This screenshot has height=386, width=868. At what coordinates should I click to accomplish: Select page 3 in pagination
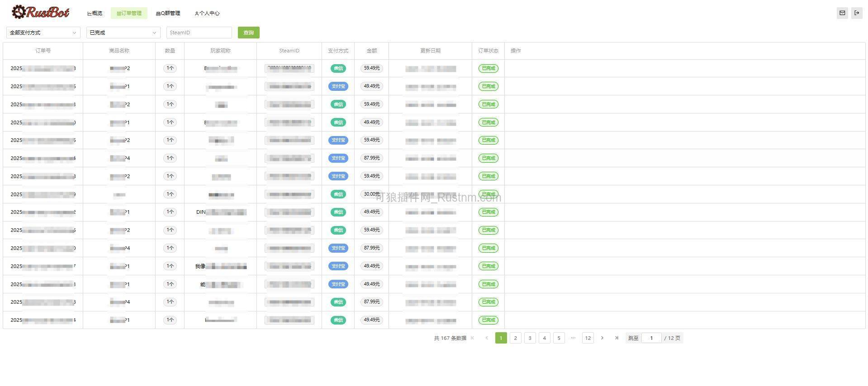pyautogui.click(x=530, y=338)
